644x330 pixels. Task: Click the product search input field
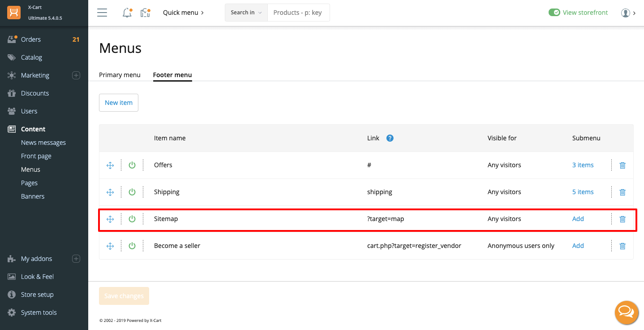pyautogui.click(x=298, y=13)
